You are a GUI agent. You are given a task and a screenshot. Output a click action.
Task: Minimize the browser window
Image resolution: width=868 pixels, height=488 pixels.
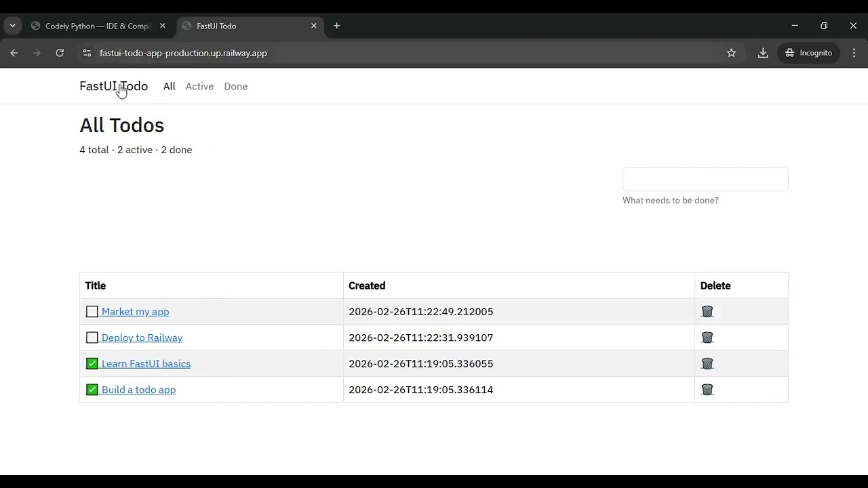coord(795,26)
